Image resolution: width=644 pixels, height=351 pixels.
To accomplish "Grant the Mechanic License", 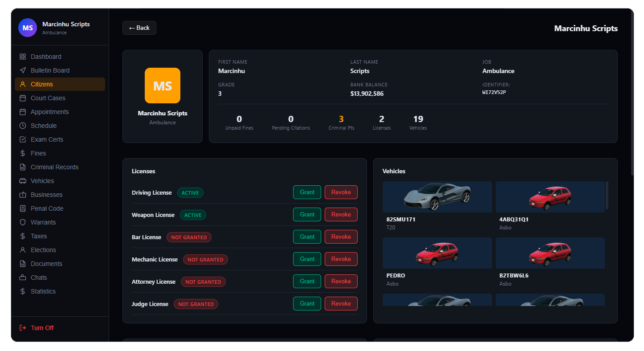I will pos(307,259).
